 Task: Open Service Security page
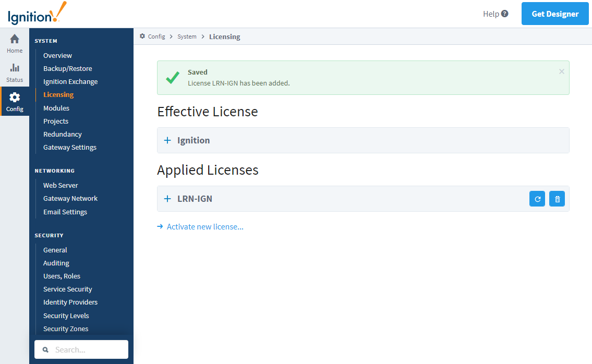click(68, 289)
